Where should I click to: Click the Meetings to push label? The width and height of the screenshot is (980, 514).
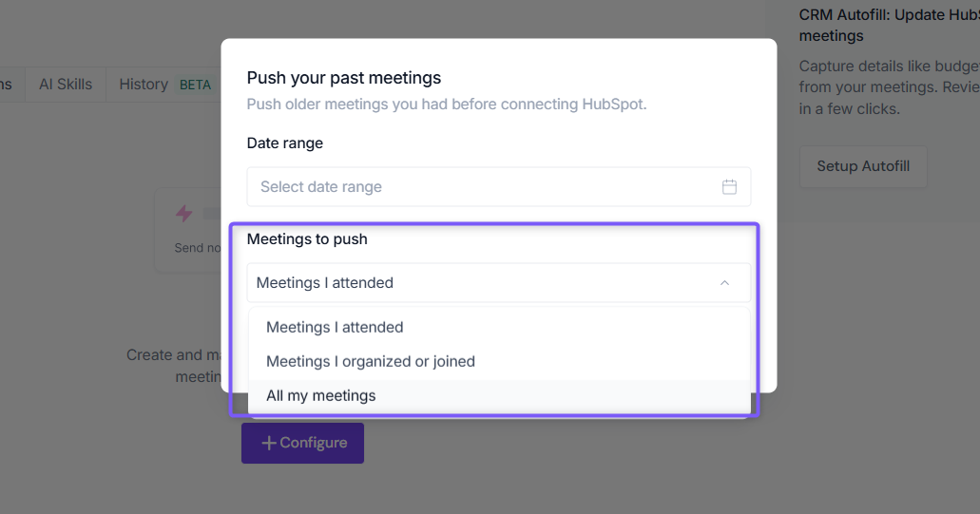(x=307, y=239)
